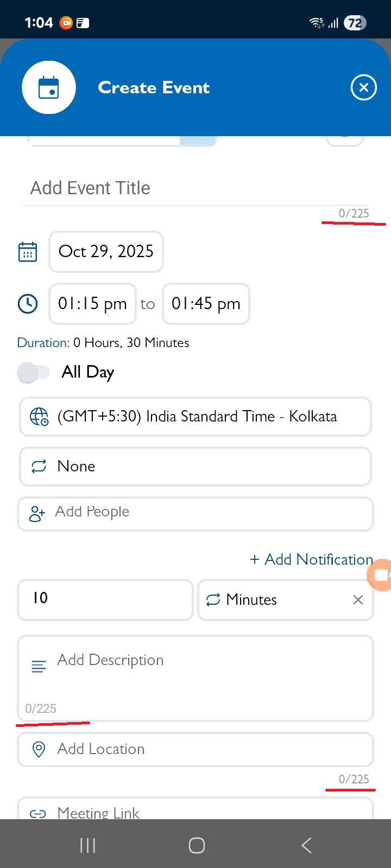This screenshot has width=391, height=868.
Task: Tap the calendar icon in the header
Action: [x=49, y=87]
